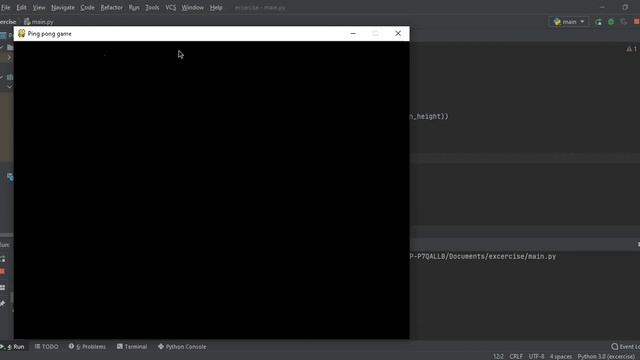This screenshot has width=640, height=360.
Task: Click the main.py path in Run console output
Action: pyautogui.click(x=483, y=256)
